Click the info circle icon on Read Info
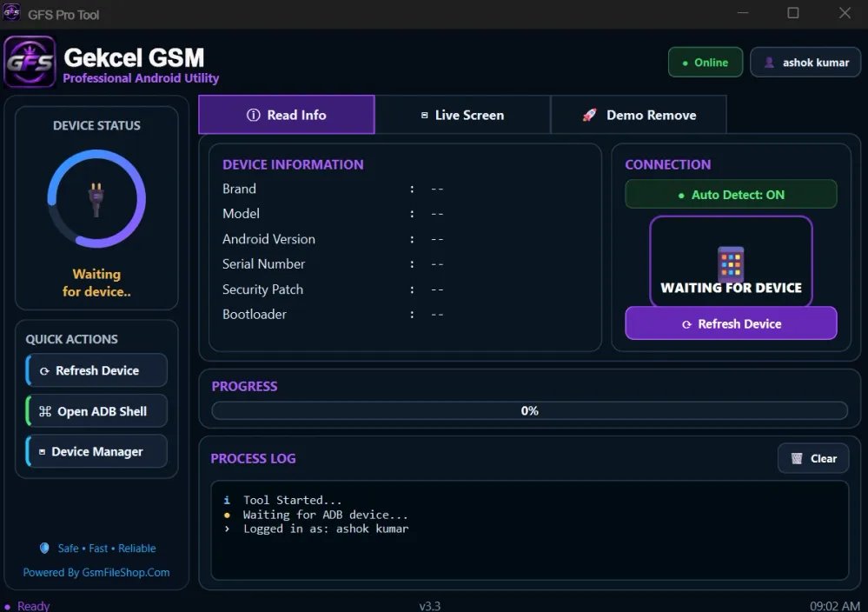Viewport: 868px width, 612px height. (253, 115)
